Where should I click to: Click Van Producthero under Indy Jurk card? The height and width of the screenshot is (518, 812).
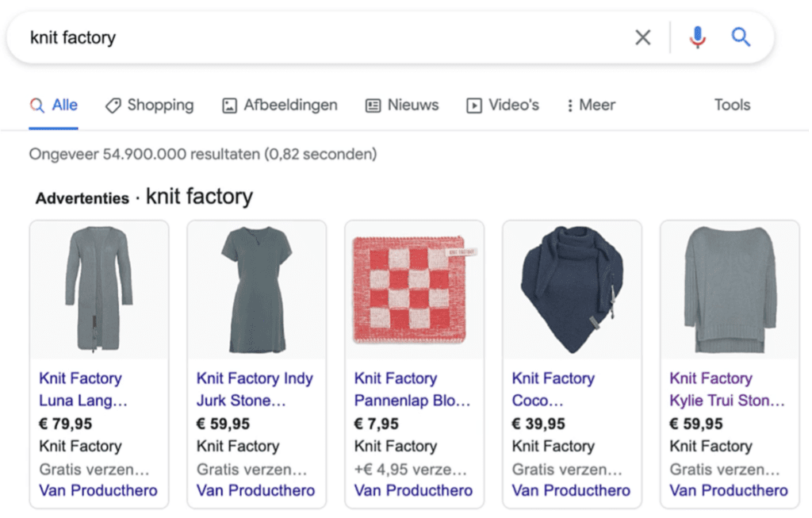coord(255,490)
